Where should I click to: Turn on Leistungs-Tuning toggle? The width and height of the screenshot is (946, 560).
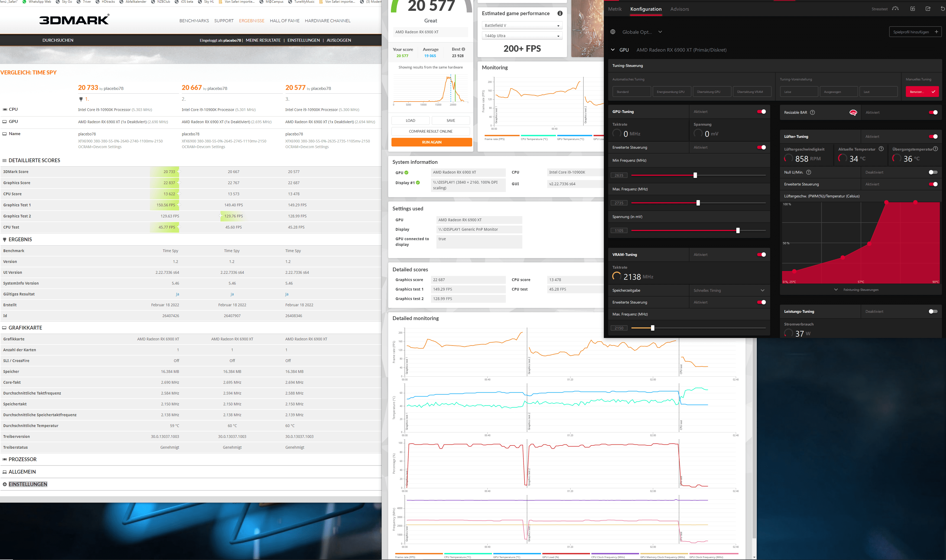tap(933, 312)
